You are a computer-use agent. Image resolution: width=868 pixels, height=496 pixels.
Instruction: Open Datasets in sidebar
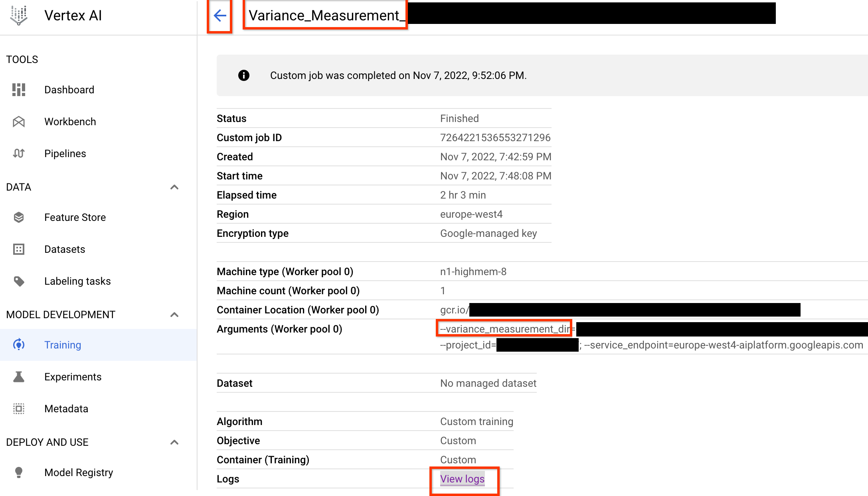(64, 249)
